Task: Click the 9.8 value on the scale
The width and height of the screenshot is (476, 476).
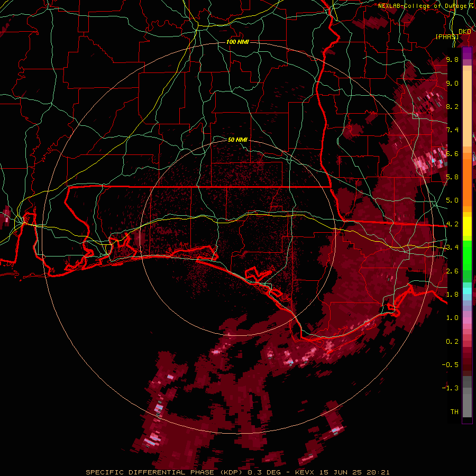Action: point(452,59)
